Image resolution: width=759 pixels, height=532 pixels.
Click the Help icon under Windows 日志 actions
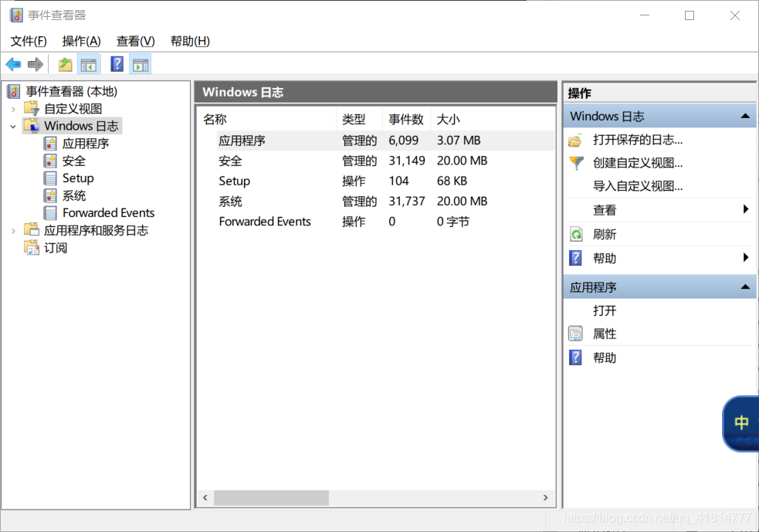pos(575,258)
